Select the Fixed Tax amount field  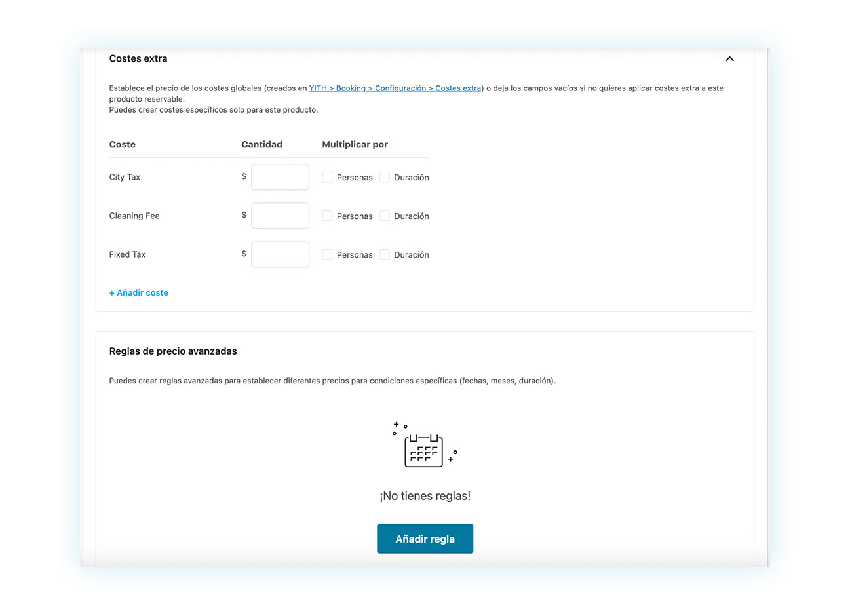click(280, 255)
